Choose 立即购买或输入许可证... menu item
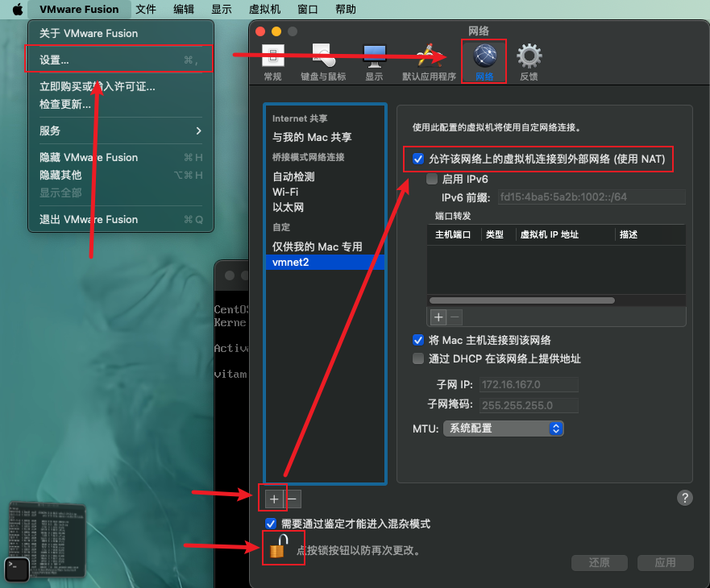This screenshot has width=710, height=588. point(120,86)
